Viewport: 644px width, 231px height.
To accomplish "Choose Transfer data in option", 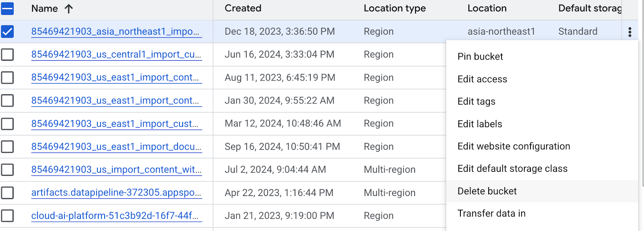I will point(491,214).
